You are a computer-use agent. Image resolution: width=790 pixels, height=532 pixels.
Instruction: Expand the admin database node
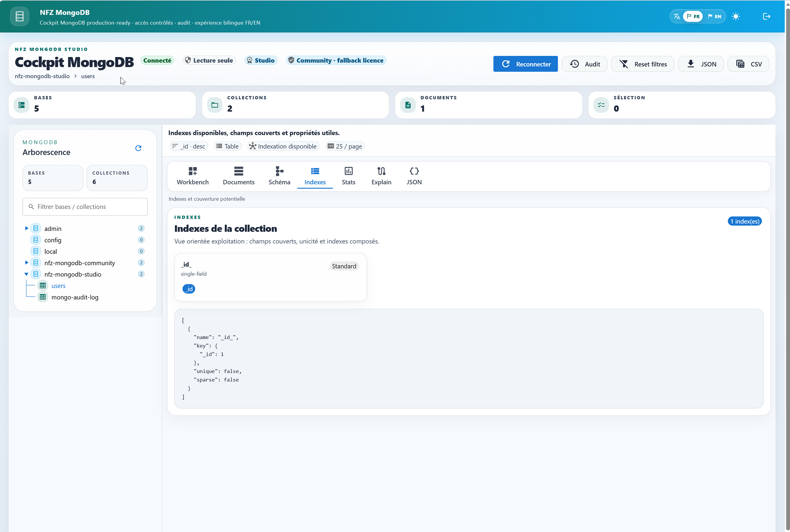point(26,228)
